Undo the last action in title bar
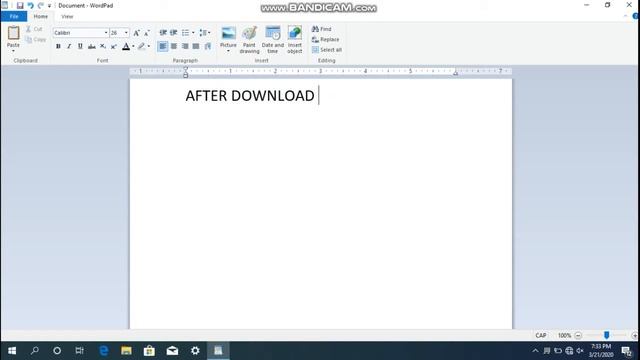This screenshot has height=360, width=640. click(x=30, y=5)
